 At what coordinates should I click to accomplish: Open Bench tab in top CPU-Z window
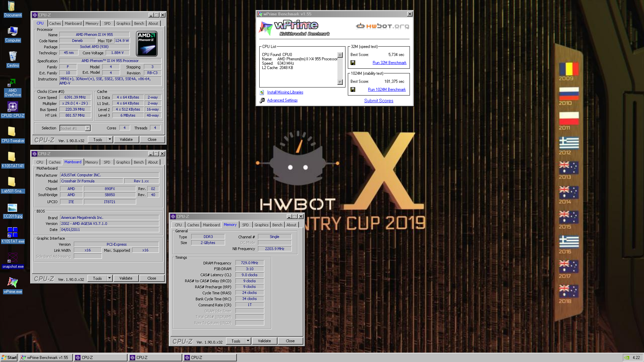tap(139, 23)
